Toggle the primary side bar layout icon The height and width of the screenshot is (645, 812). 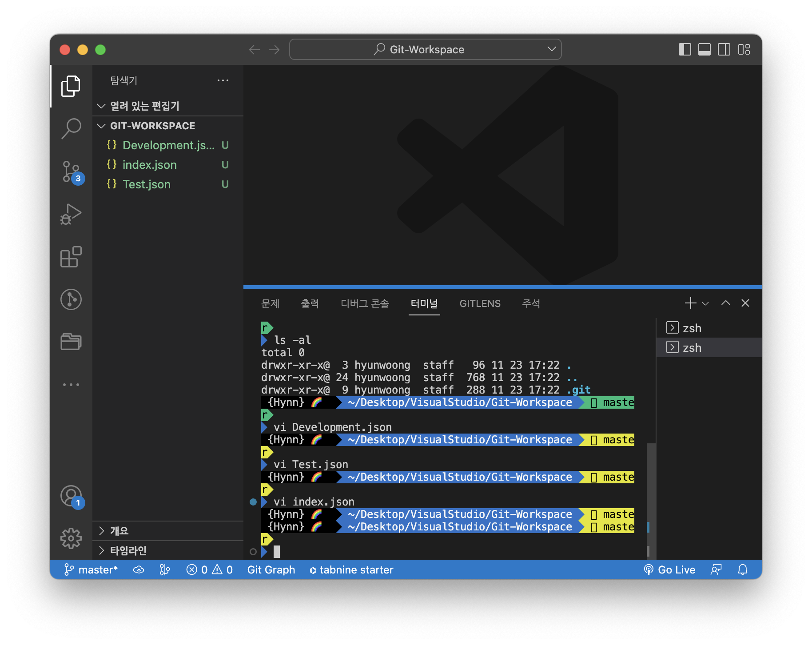[685, 49]
